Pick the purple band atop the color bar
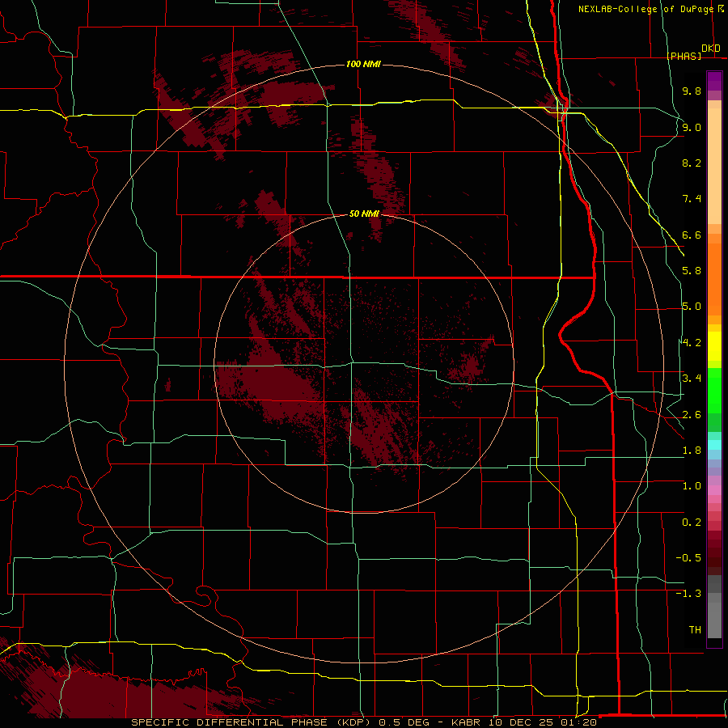Image resolution: width=728 pixels, height=728 pixels. tap(714, 81)
